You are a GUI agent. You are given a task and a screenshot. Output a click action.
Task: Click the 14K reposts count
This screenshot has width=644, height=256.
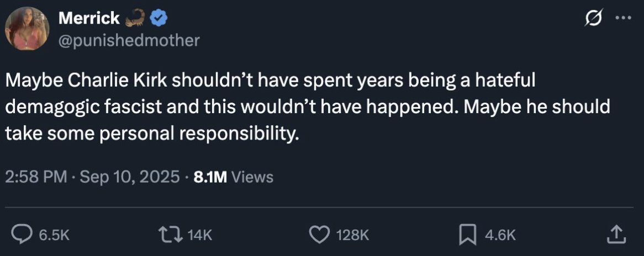(x=200, y=236)
